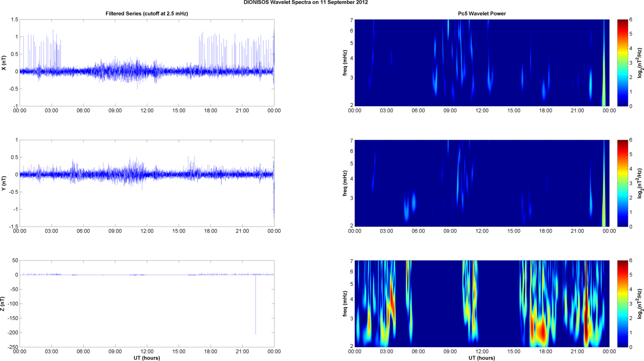Click the -250 tick on Z axis

(x=12, y=347)
